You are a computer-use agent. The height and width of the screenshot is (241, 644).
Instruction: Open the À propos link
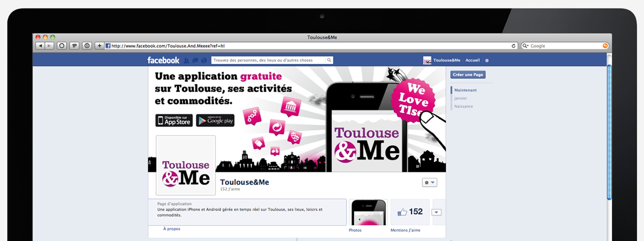[172, 228]
